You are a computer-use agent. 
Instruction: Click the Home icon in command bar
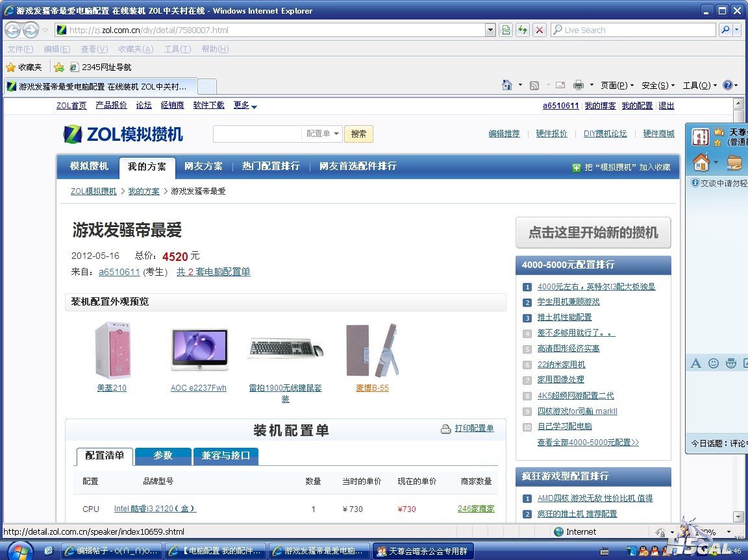pos(506,85)
